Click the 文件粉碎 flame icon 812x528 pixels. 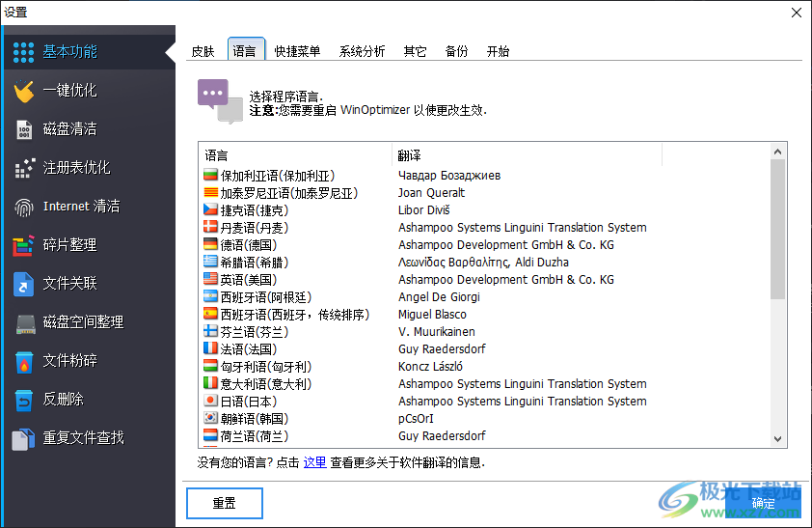(24, 362)
